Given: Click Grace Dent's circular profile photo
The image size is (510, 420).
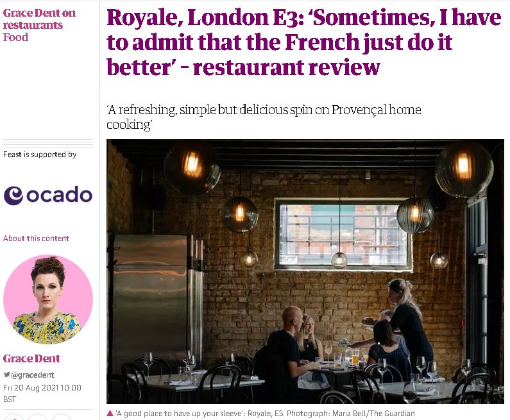Looking at the screenshot, I should tap(48, 299).
